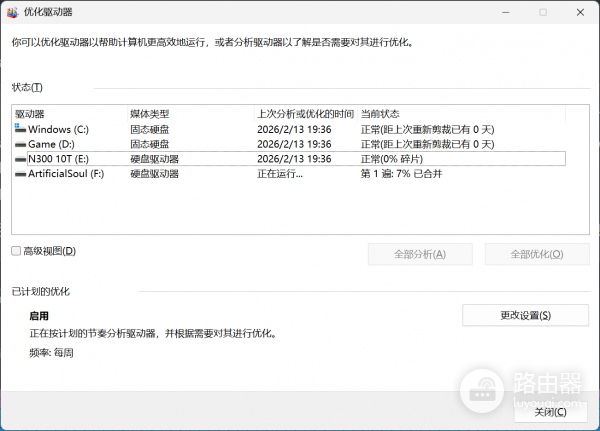The height and width of the screenshot is (431, 600).
Task: Click 固态硬盘 in the Windows (C:) row
Action: [x=150, y=129]
